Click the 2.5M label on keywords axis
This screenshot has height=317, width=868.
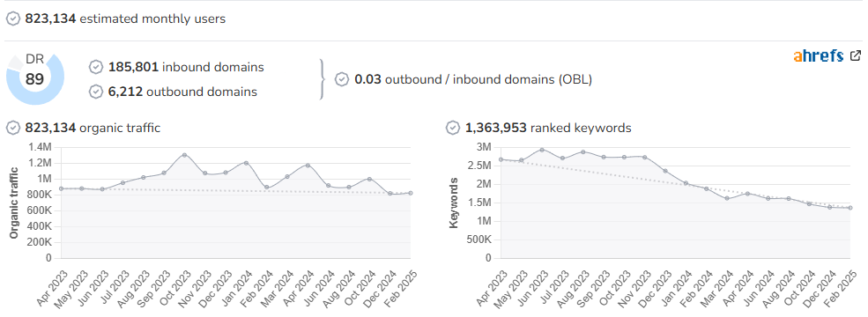tap(479, 166)
